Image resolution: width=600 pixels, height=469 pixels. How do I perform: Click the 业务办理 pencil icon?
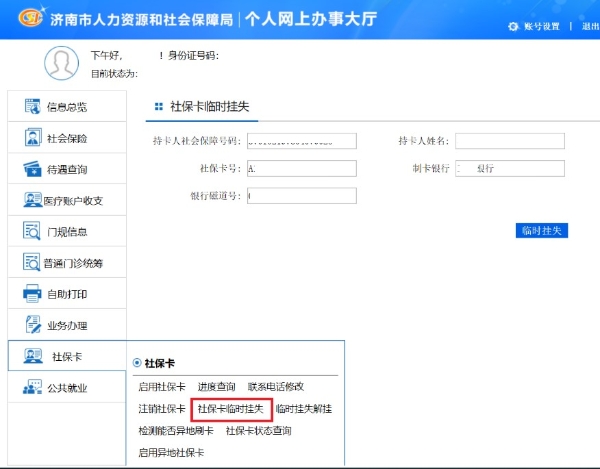point(30,325)
